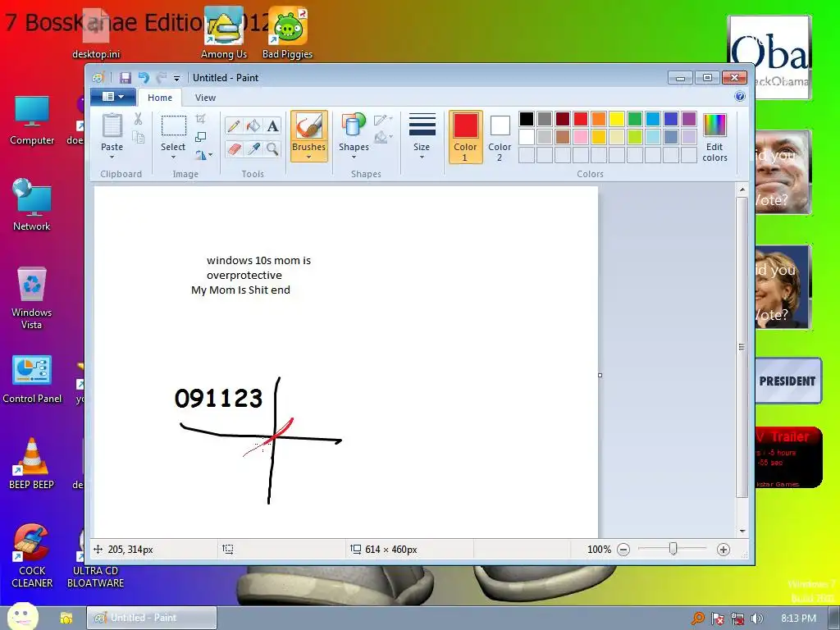
Task: Select Color 1 foreground button
Action: pos(466,137)
